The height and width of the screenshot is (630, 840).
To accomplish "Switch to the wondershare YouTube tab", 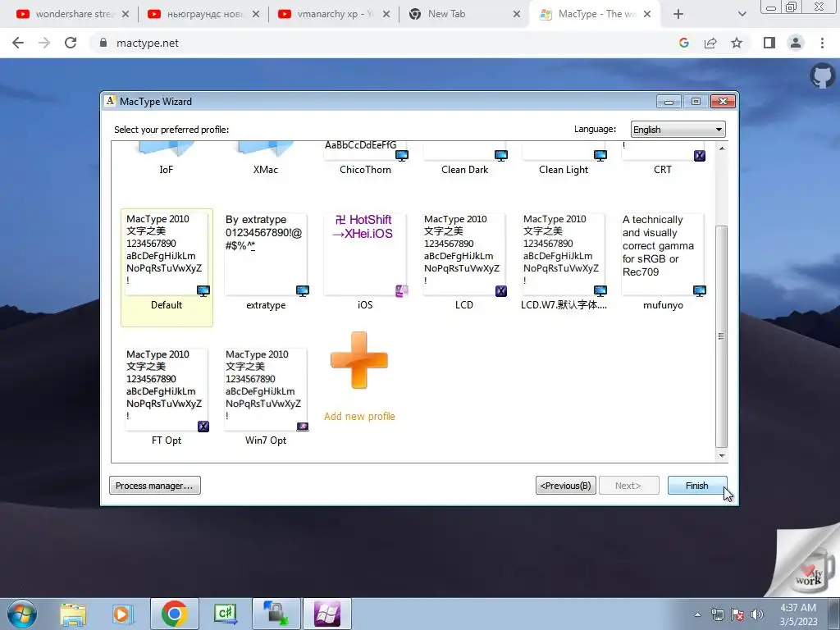I will tap(72, 14).
